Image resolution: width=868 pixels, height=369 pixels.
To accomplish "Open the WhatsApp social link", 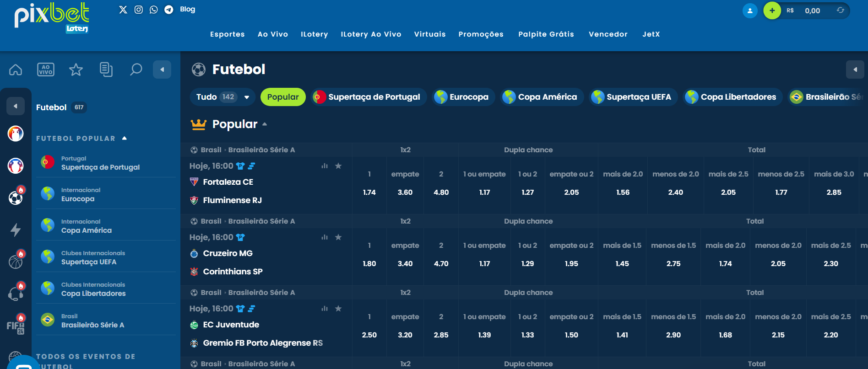I will click(154, 10).
